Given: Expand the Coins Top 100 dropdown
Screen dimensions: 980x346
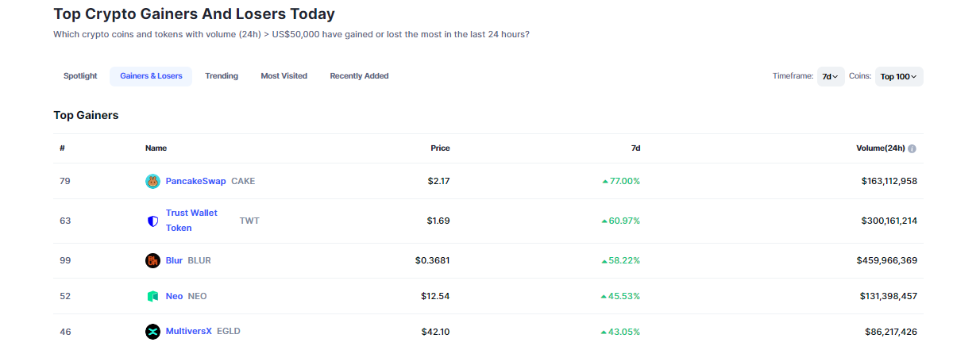Looking at the screenshot, I should click(898, 76).
